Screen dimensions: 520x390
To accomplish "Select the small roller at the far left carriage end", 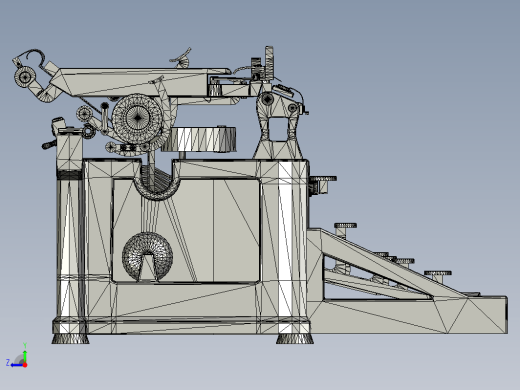I will [x=25, y=77].
